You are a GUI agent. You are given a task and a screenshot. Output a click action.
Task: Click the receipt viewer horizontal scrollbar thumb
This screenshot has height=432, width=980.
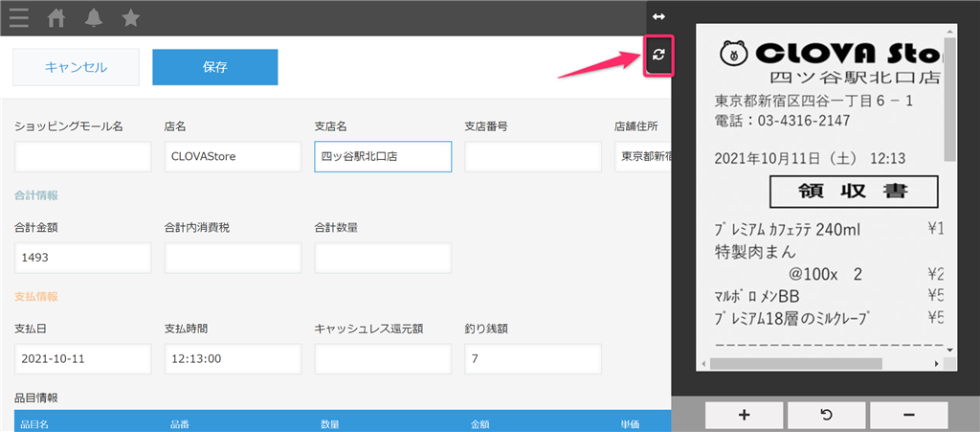tap(795, 363)
